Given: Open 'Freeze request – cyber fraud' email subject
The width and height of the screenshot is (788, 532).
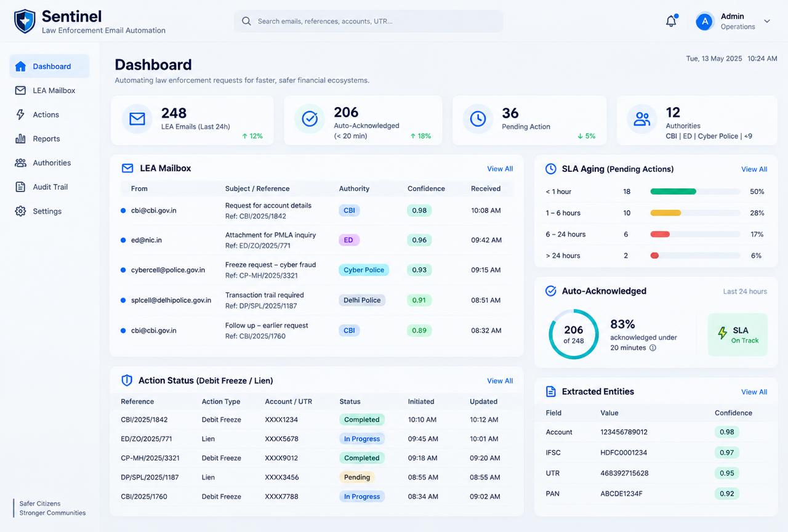Looking at the screenshot, I should click(x=271, y=265).
